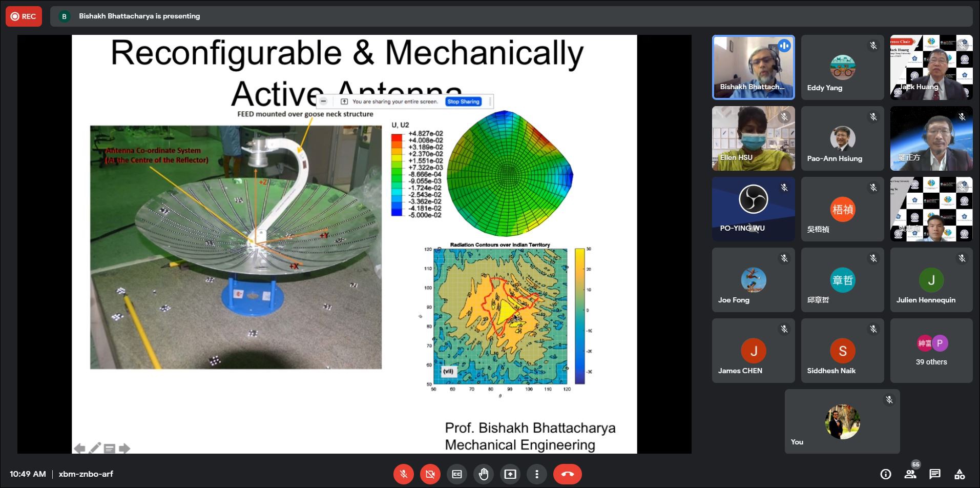Show everyone via the people icon
980x488 pixels.
(x=910, y=474)
